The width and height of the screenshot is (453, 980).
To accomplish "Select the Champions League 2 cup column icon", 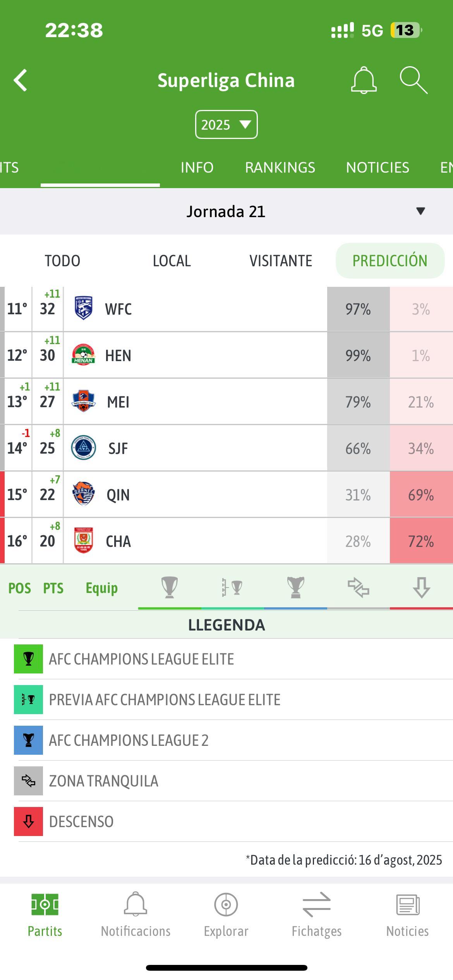I will coord(295,588).
